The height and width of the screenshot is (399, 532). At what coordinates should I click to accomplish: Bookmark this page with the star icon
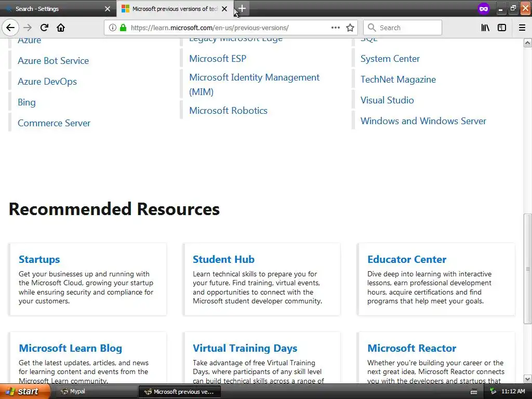(350, 28)
